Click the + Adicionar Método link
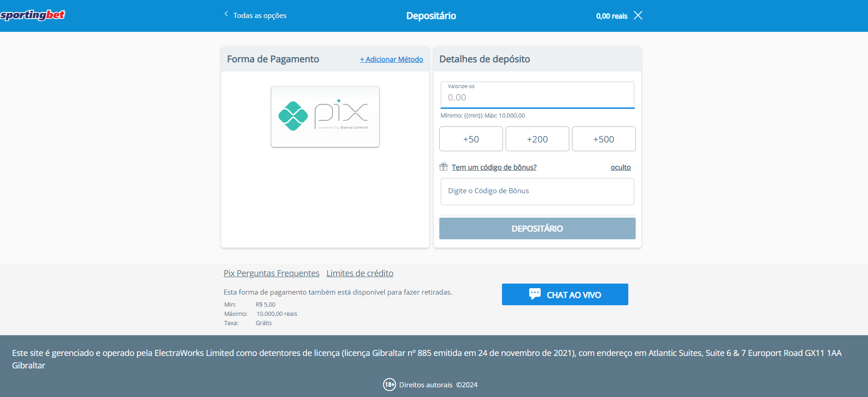The image size is (868, 397). [391, 59]
